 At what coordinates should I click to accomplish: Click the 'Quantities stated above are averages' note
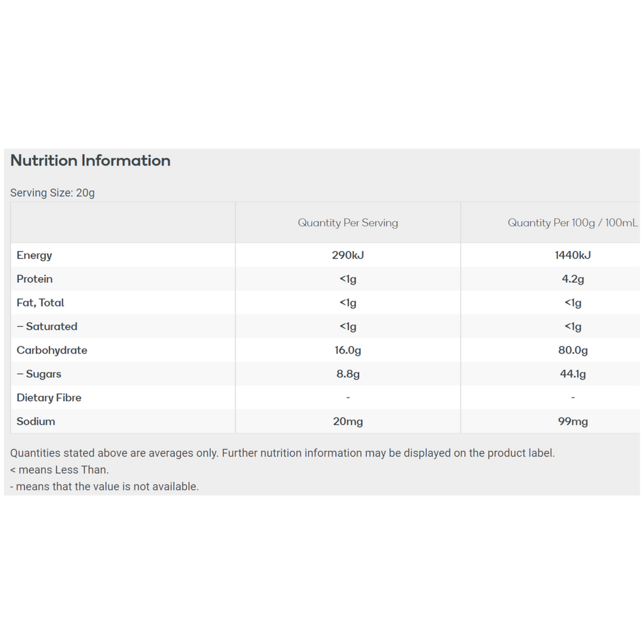point(282,453)
